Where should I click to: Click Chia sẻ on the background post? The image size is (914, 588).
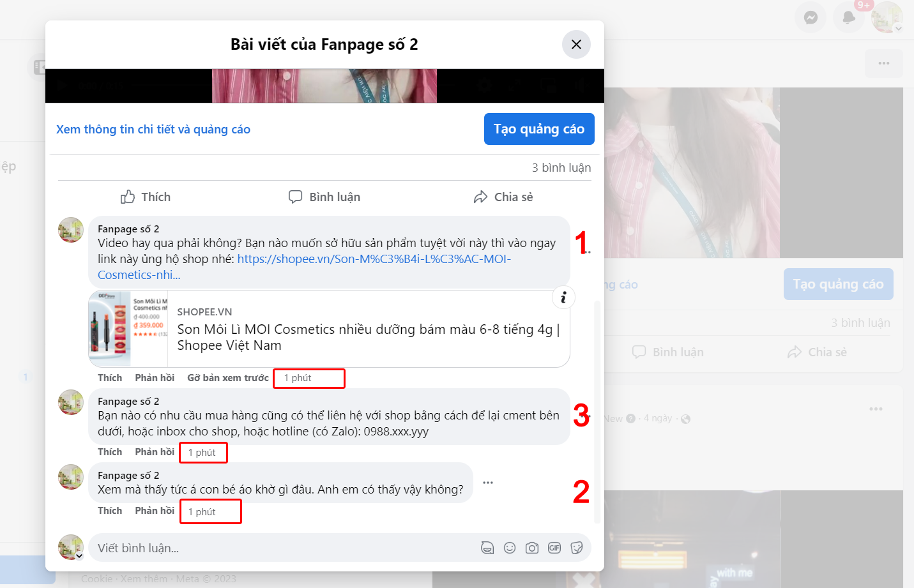pos(817,352)
